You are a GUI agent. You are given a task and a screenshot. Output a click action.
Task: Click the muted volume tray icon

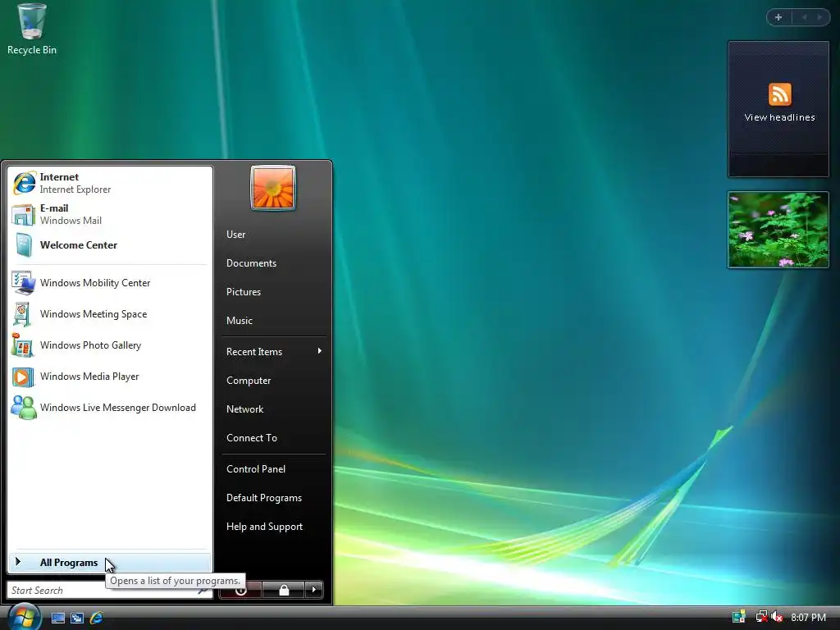coord(777,617)
